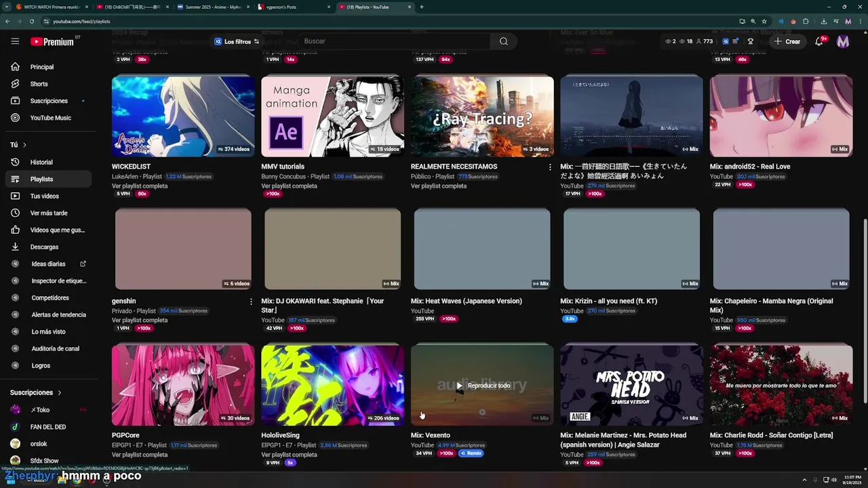Open the YouTube hamburger guide menu
Viewport: 868px width, 488px height.
(15, 41)
